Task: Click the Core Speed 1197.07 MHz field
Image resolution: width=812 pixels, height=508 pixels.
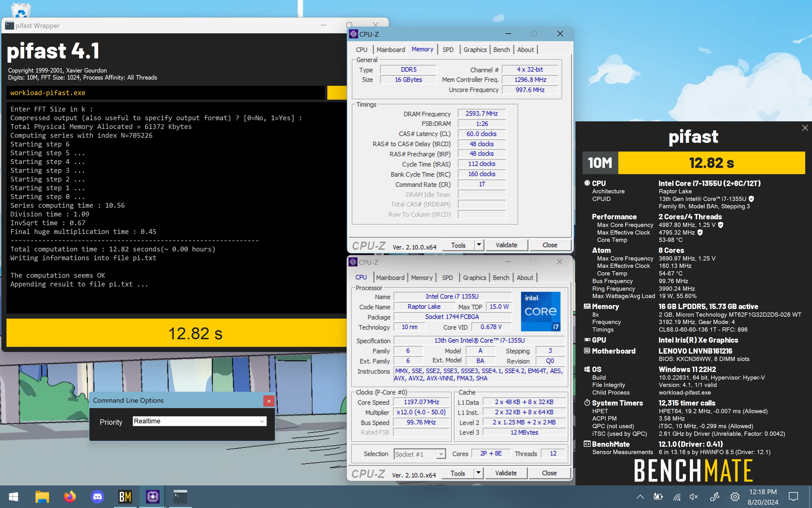Action: coord(422,402)
